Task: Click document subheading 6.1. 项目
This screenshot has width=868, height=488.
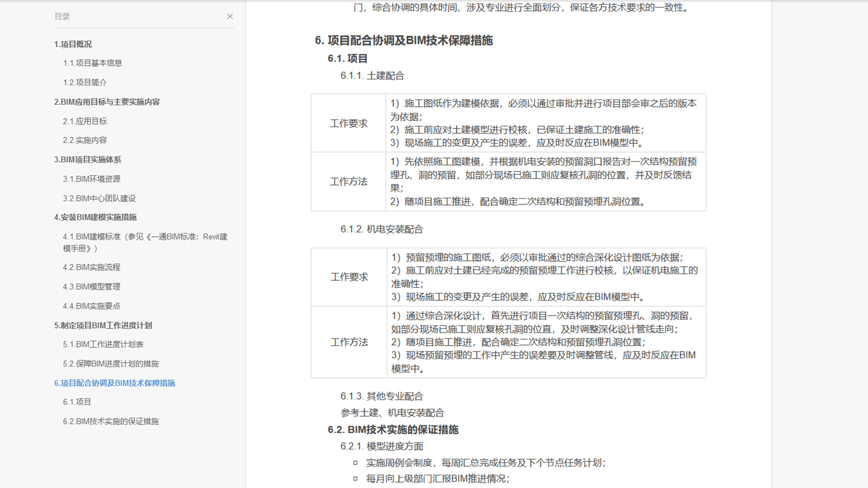Action: [x=348, y=59]
